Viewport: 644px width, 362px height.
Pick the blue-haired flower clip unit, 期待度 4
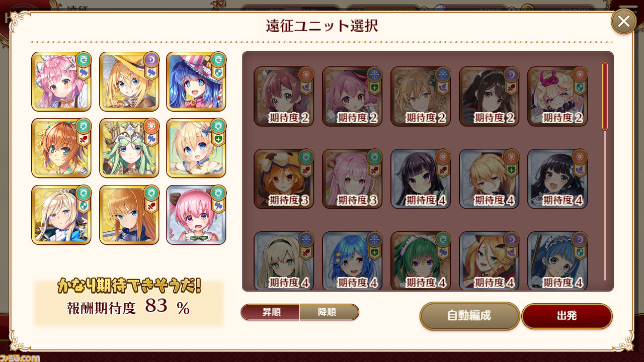[x=352, y=261]
